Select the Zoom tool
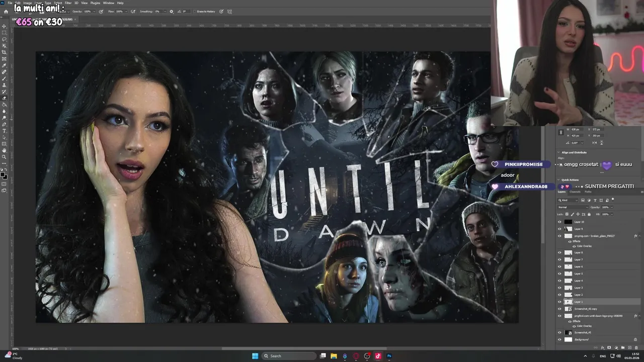 pyautogui.click(x=4, y=156)
